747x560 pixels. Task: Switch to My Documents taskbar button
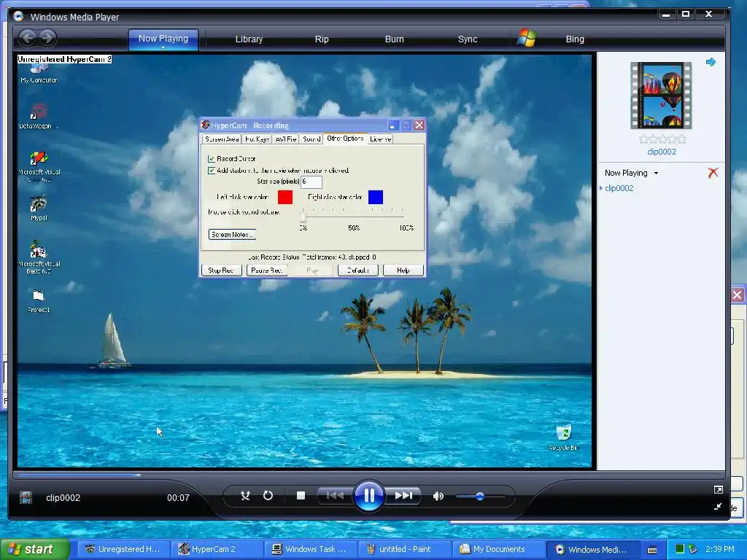tap(498, 549)
